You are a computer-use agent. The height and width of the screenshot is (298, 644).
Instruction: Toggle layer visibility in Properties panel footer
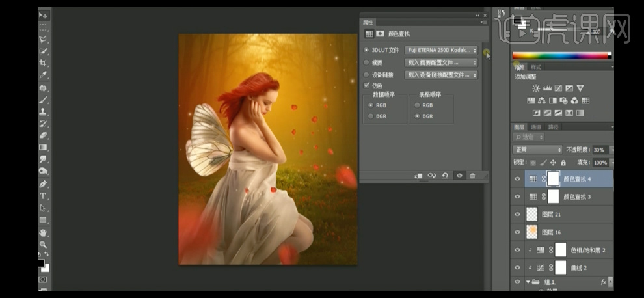[459, 176]
